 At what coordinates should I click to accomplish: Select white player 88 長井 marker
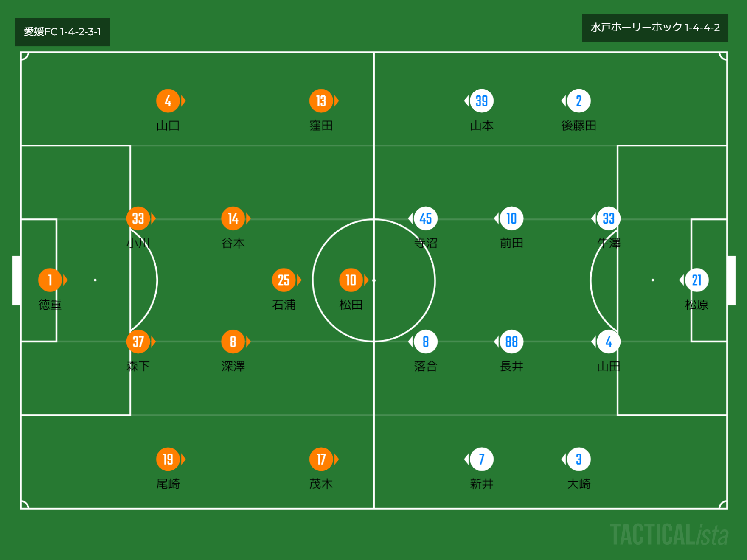511,342
